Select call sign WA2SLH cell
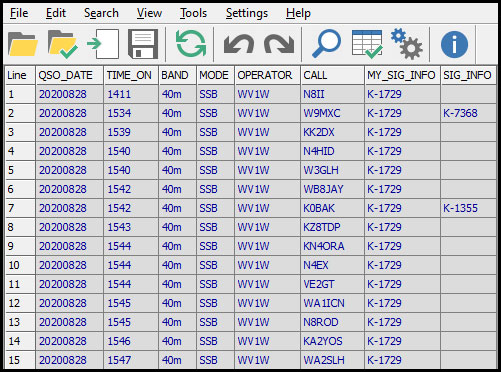501x372 pixels. click(333, 360)
